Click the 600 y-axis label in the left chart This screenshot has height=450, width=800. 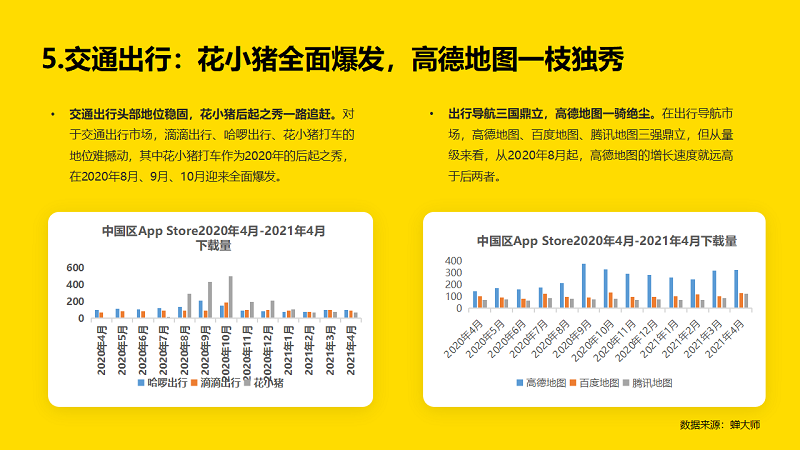pos(76,269)
